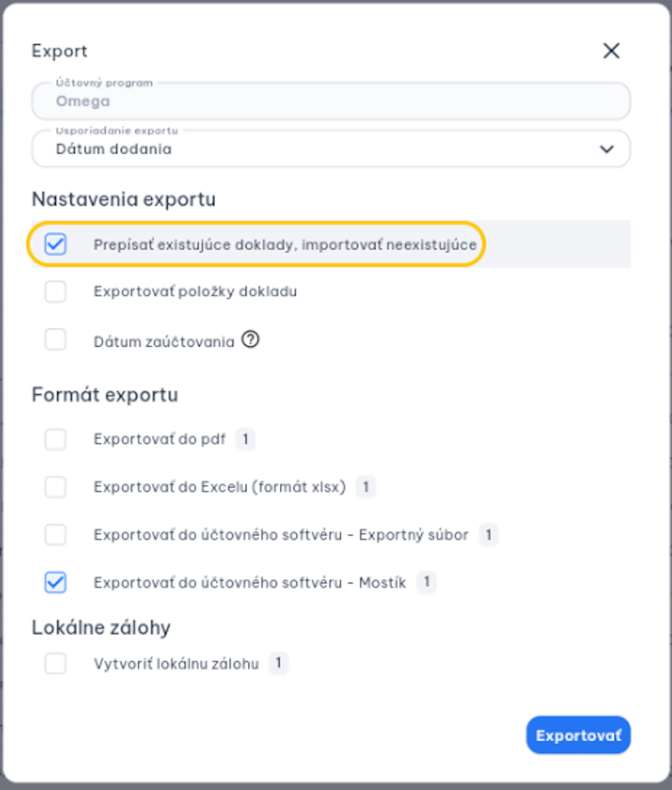Check Exportovať do pdf option
The height and width of the screenshot is (790, 672).
pos(56,439)
